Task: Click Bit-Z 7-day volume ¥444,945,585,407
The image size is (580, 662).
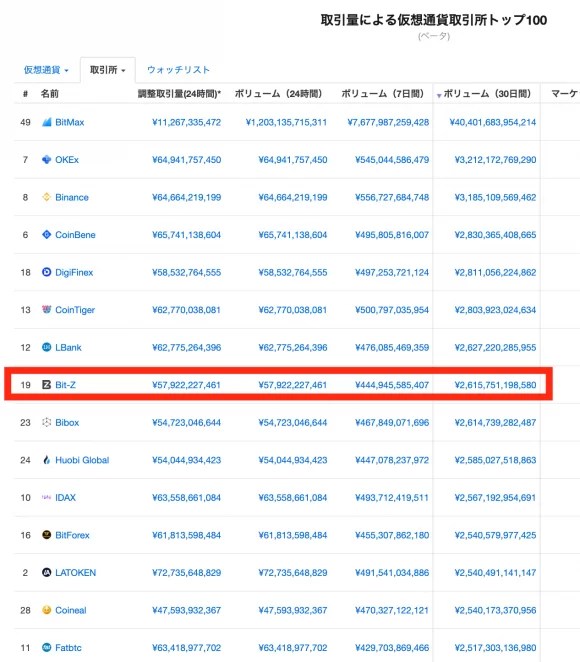Action: (392, 385)
